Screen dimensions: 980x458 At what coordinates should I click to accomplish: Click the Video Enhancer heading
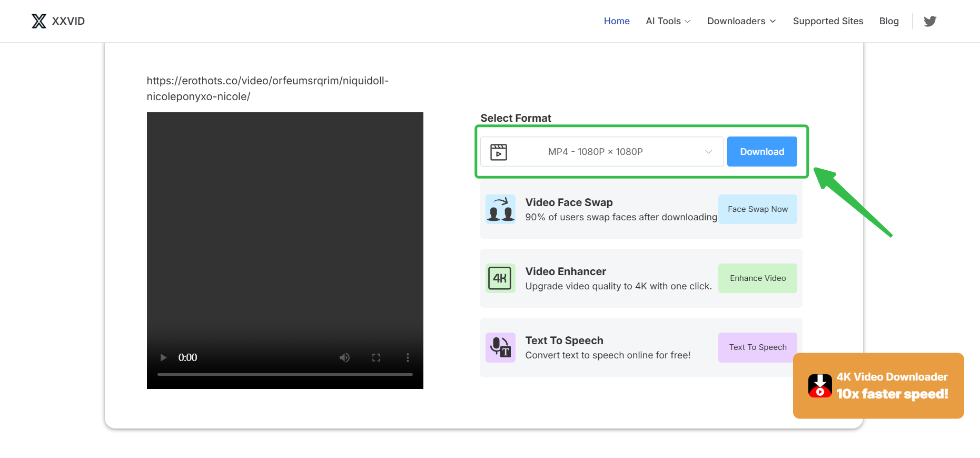coord(566,271)
